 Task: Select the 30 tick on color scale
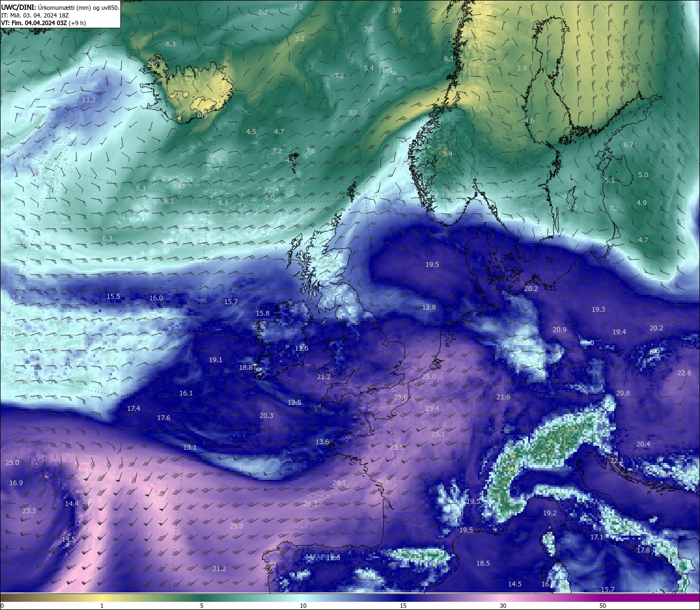click(x=503, y=606)
